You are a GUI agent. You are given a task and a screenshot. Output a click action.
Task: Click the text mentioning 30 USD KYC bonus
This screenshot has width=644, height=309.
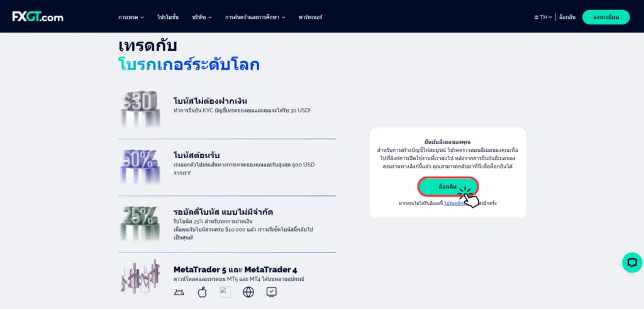point(242,111)
